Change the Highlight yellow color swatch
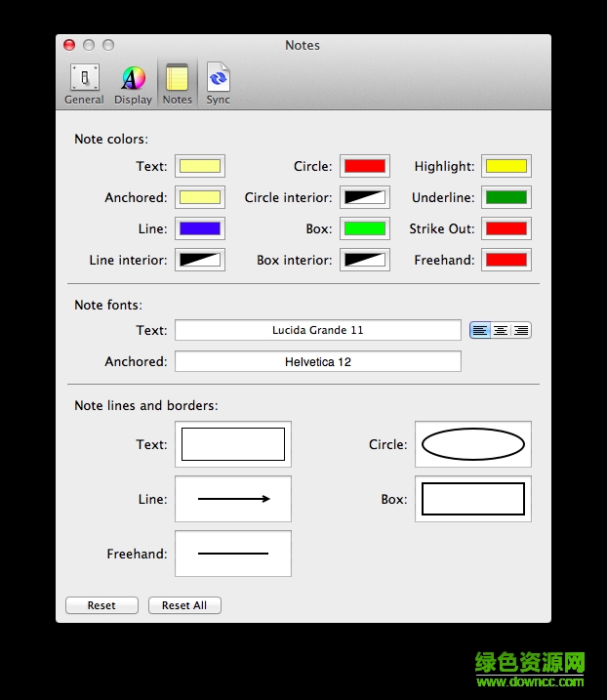This screenshot has width=607, height=700. [506, 166]
